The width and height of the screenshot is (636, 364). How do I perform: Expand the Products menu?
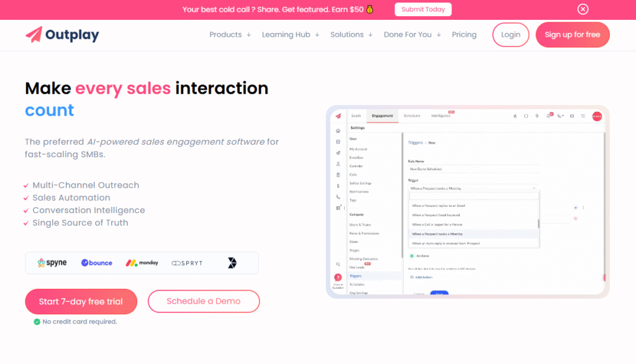(230, 35)
